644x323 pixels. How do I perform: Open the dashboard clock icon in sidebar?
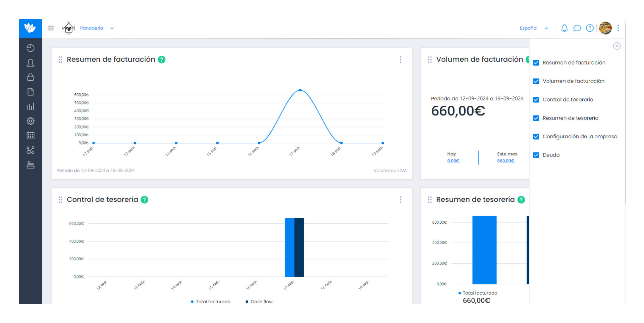coord(31,48)
